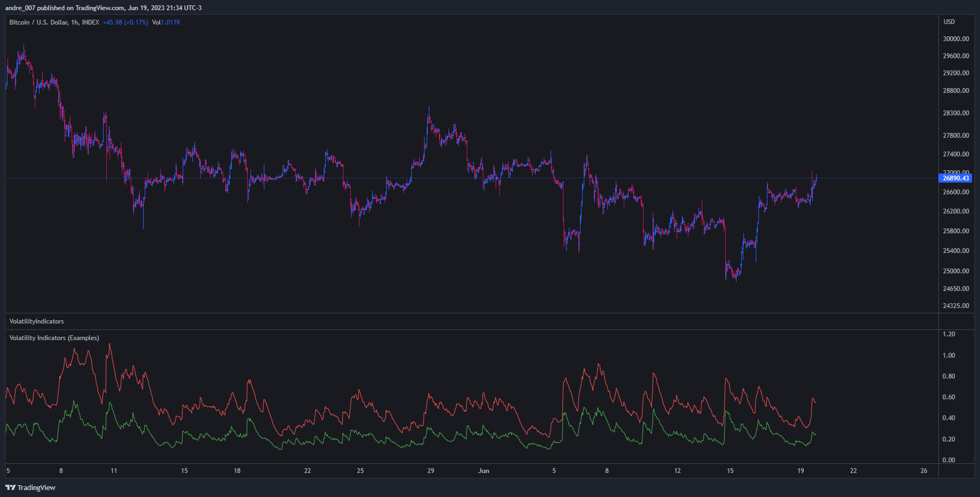
Task: Click the 0.20 indicator scale label
Action: [949, 439]
